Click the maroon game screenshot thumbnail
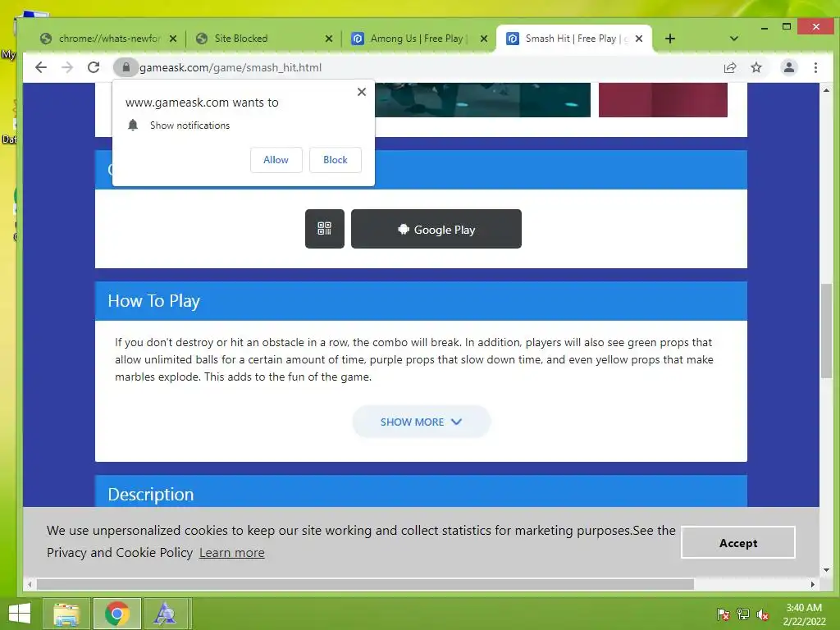Viewport: 840px width, 630px height. click(663, 100)
